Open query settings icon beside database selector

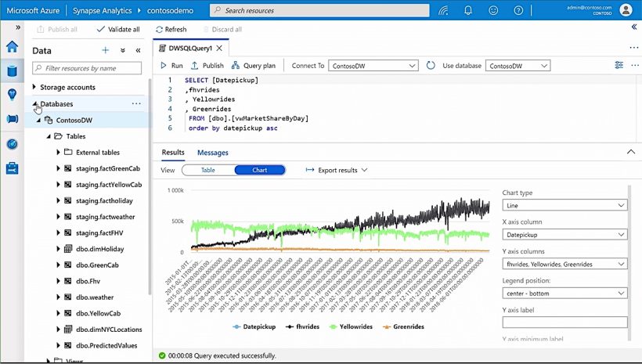[x=619, y=66]
